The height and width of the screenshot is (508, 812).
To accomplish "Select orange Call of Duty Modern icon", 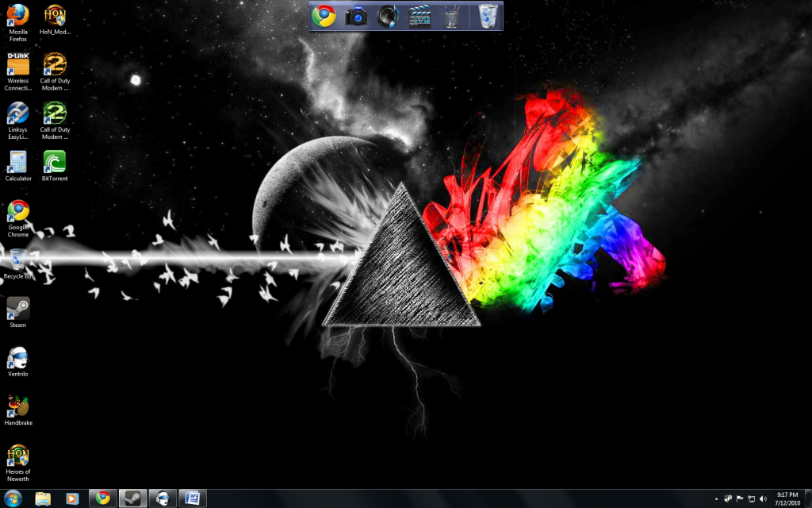I will 55,71.
